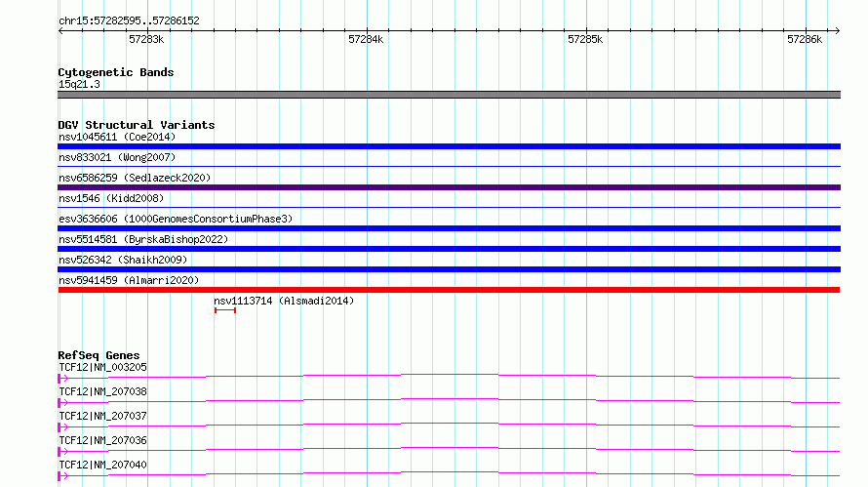
Task: Open variant label nsv1045611 (Coe2014)
Action: click(x=117, y=137)
